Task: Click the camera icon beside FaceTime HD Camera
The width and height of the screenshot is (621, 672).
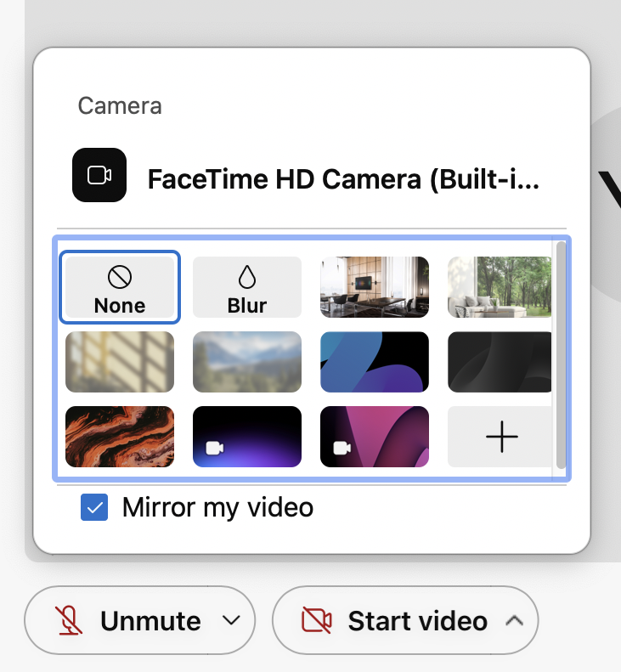Action: pos(99,175)
